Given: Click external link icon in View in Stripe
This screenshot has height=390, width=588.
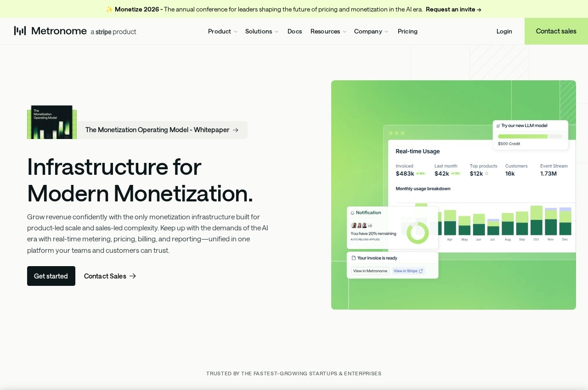Looking at the screenshot, I should (x=421, y=271).
